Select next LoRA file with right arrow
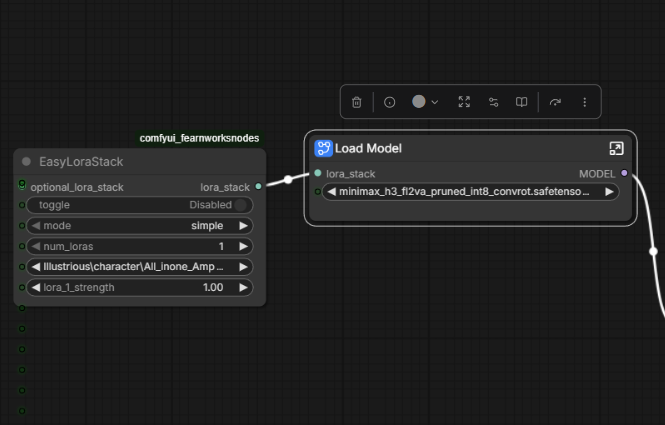Viewport: 665px width, 425px height. (x=243, y=267)
